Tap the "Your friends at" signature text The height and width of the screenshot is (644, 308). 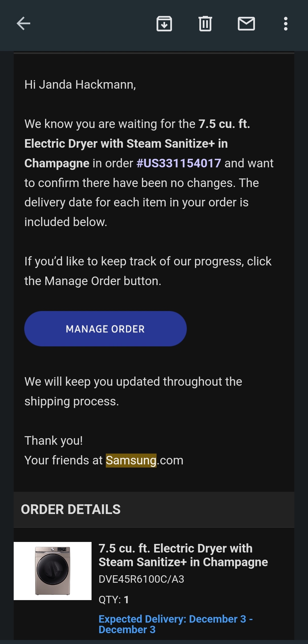tap(63, 460)
